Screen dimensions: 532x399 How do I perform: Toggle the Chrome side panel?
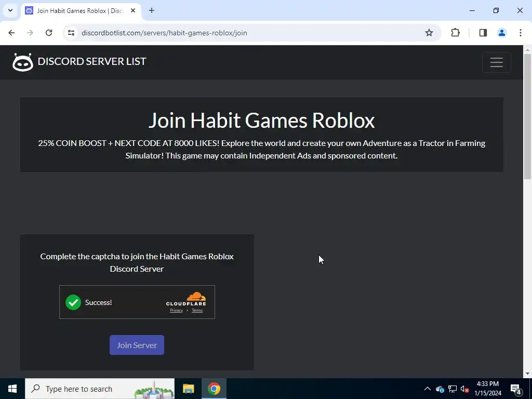[483, 33]
